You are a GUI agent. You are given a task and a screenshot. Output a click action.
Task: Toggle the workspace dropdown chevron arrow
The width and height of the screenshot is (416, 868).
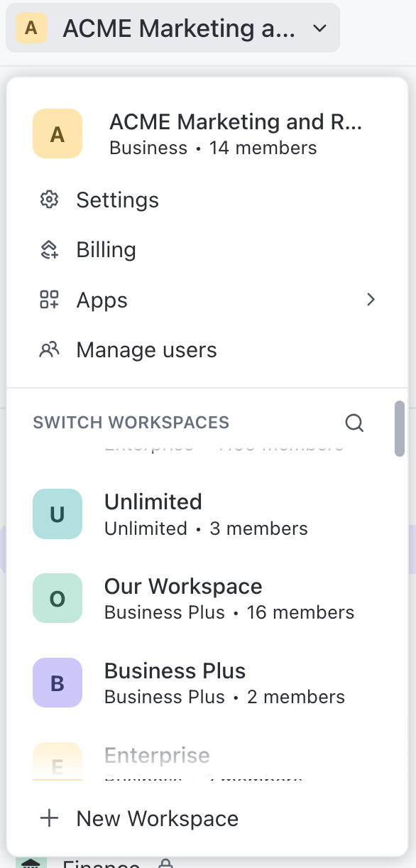[x=319, y=28]
